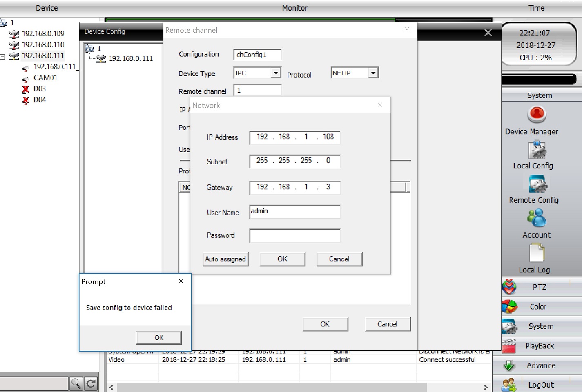582x392 pixels.
Task: Click Cancel in the Network dialog
Action: [x=339, y=259]
